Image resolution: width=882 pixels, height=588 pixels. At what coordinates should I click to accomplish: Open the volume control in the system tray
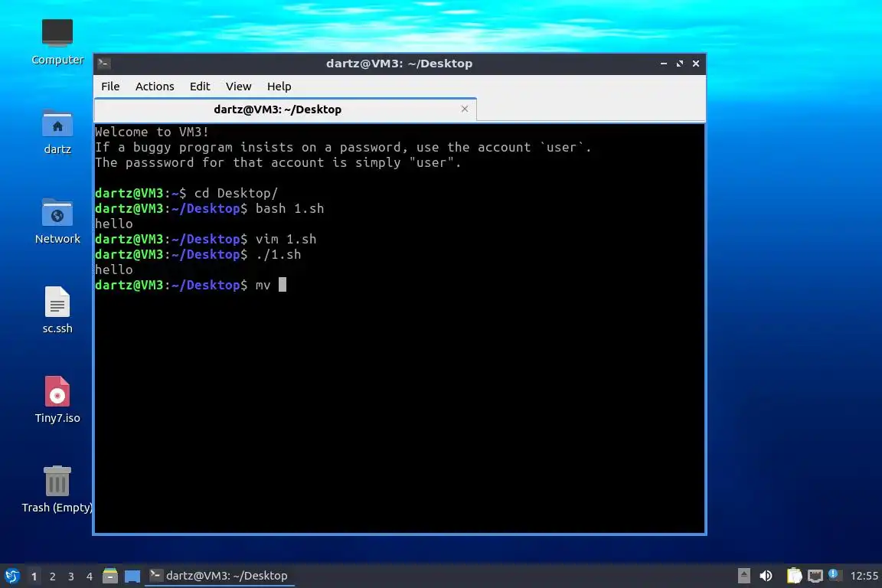(766, 576)
